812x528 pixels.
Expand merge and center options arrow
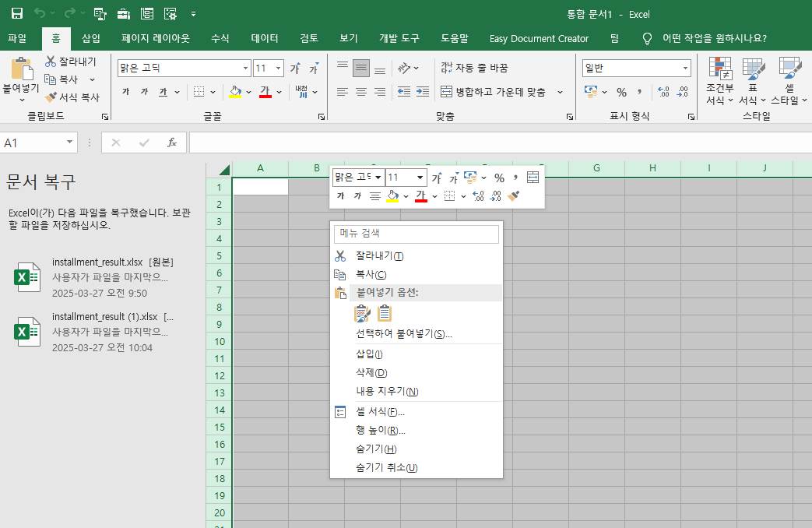(560, 92)
